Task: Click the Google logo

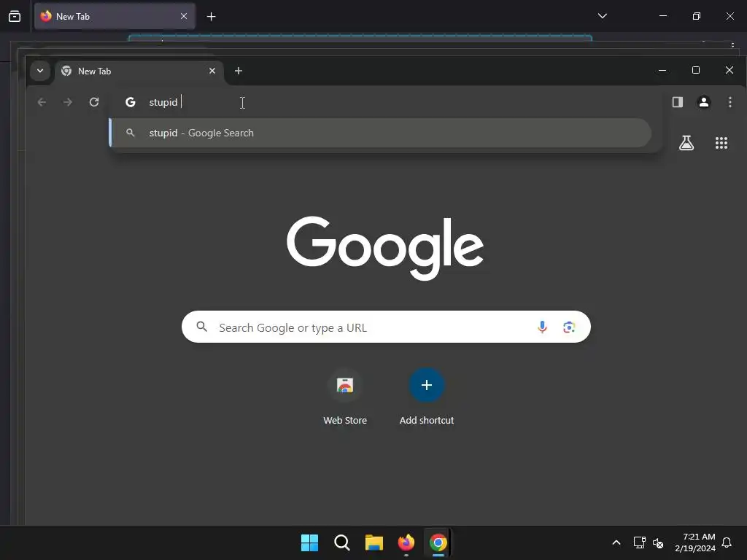Action: pyautogui.click(x=385, y=248)
